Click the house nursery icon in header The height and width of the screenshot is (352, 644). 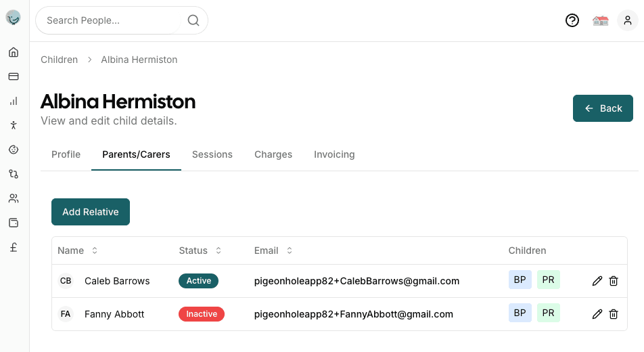[600, 20]
